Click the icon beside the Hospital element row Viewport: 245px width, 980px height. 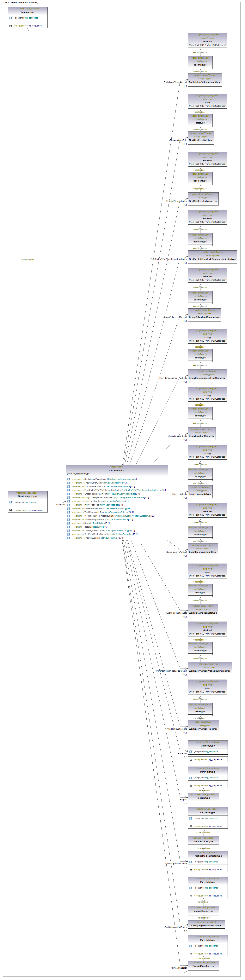click(69, 527)
